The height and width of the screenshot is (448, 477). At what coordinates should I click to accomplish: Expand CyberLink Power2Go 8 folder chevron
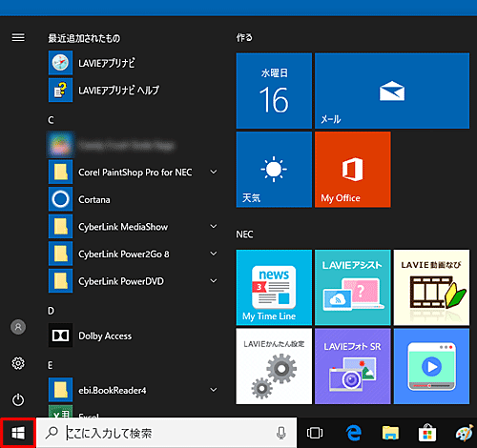[x=214, y=254]
